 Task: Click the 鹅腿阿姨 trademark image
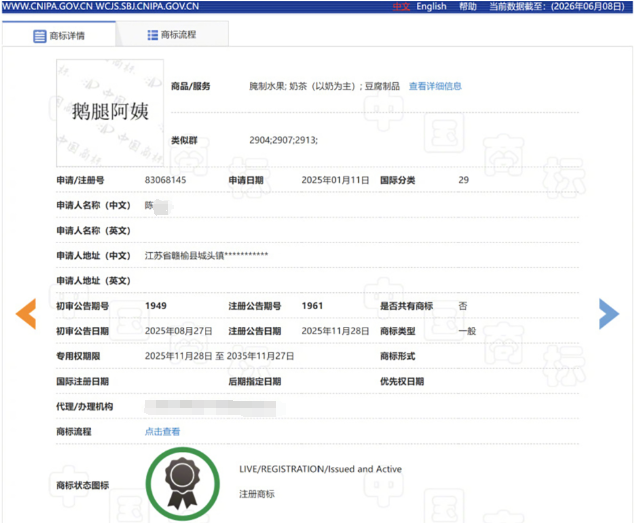point(110,113)
